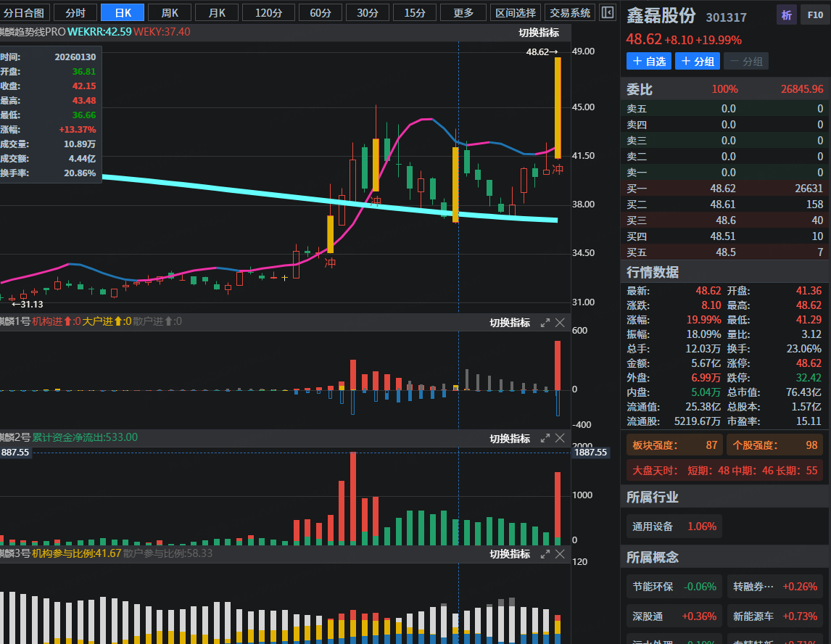Open F10 company info
The image size is (831, 644).
[x=812, y=15]
